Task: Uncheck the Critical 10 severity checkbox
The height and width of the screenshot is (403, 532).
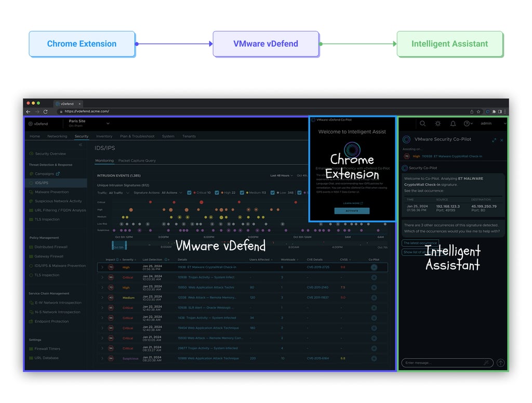Action: [189, 193]
